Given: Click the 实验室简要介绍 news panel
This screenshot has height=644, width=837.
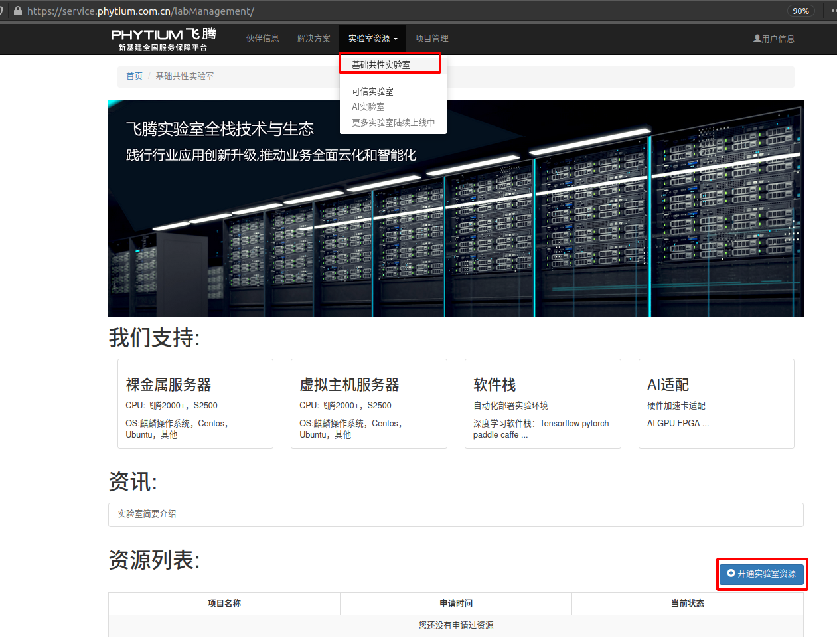Looking at the screenshot, I should coord(455,514).
